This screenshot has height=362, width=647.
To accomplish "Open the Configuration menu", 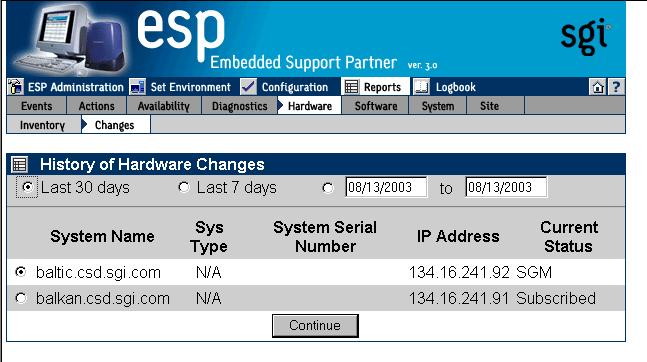I will tap(295, 87).
